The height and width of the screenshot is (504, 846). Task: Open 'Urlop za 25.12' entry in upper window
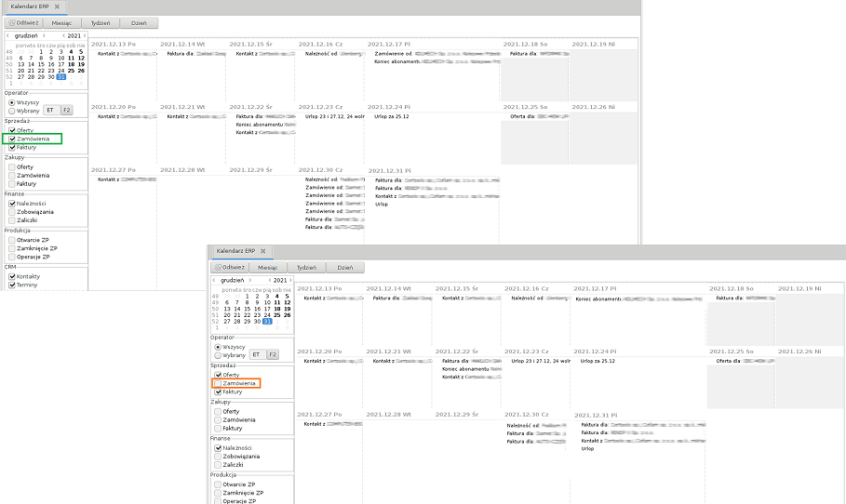coord(392,116)
